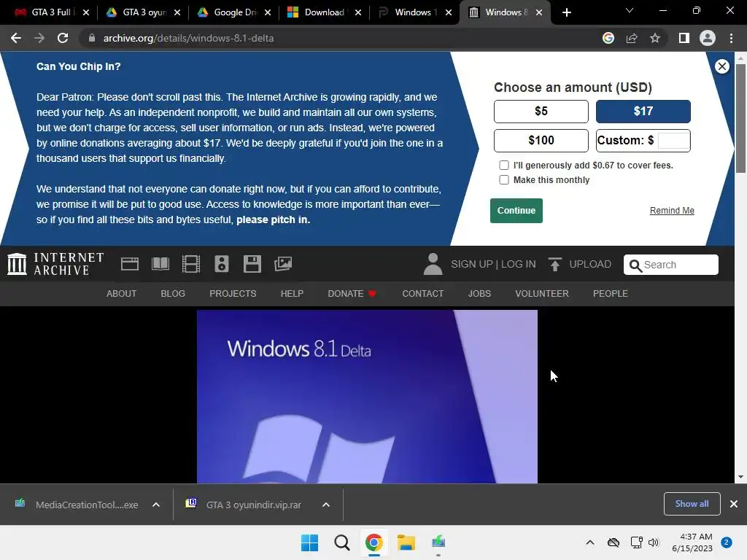Open the PROJECTS menu item
Image resolution: width=747 pixels, height=560 pixels.
[233, 294]
